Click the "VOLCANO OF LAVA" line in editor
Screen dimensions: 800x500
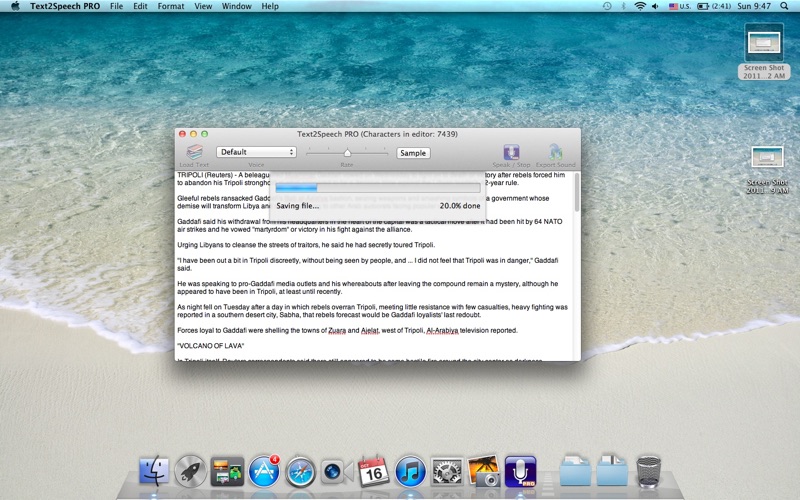click(x=211, y=346)
